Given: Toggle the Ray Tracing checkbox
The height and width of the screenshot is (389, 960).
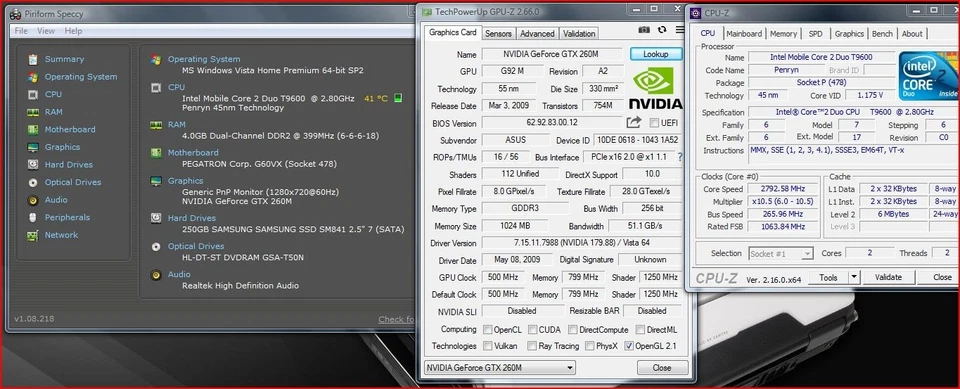Looking at the screenshot, I should [533, 346].
